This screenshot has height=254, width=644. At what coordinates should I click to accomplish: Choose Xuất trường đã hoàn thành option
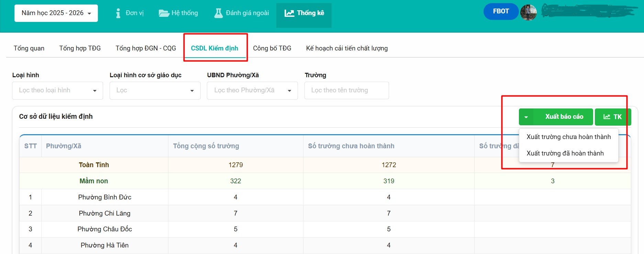coord(565,153)
